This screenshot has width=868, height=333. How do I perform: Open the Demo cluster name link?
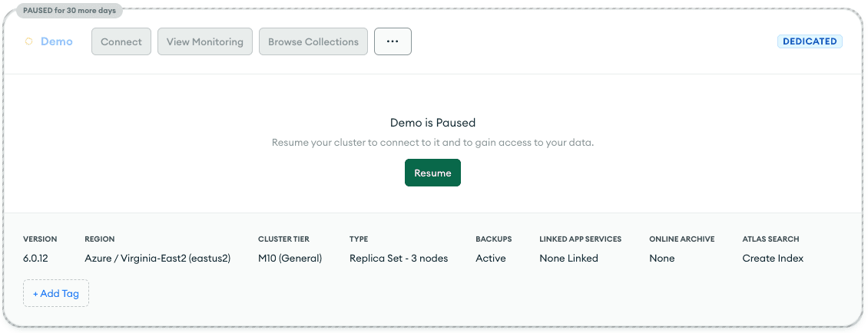click(57, 41)
